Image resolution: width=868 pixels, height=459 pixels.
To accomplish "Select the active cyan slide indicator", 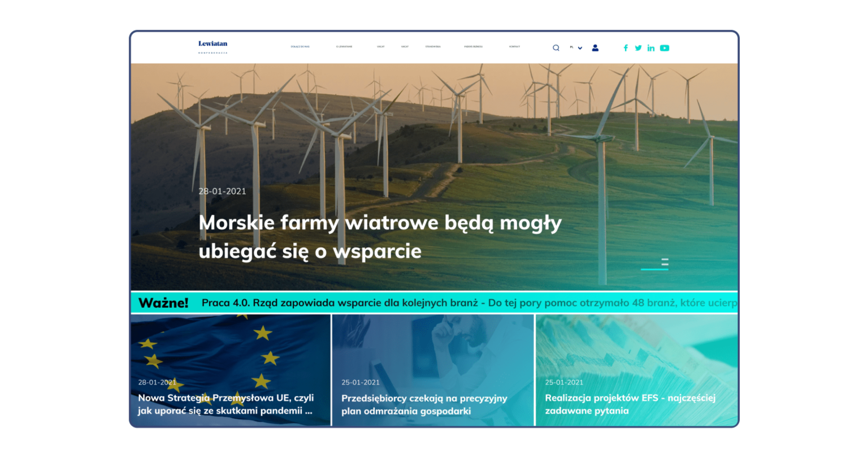I will [654, 269].
